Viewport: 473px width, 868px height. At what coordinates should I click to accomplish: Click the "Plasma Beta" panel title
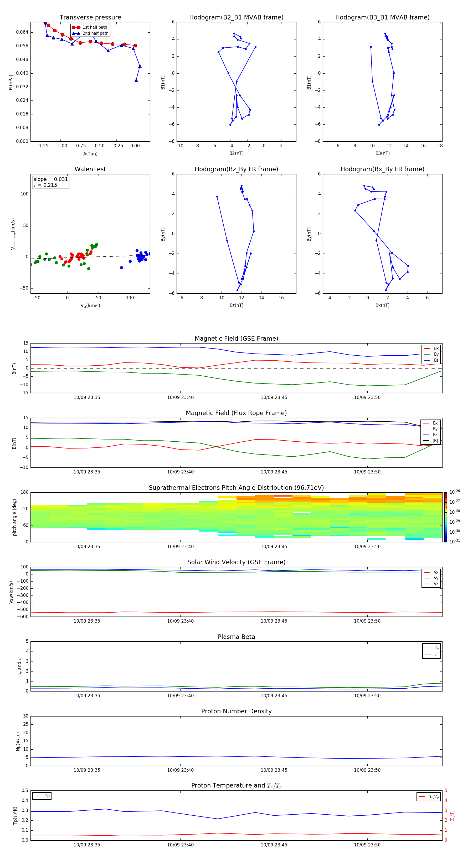[236, 637]
